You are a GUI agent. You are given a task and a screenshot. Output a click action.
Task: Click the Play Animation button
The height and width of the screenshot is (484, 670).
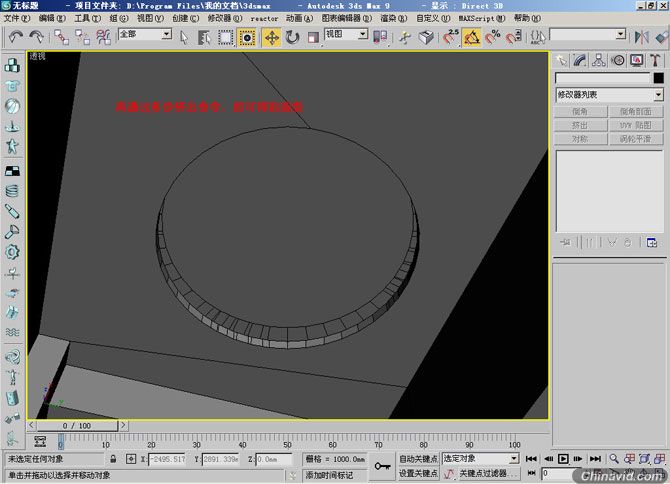pyautogui.click(x=563, y=459)
